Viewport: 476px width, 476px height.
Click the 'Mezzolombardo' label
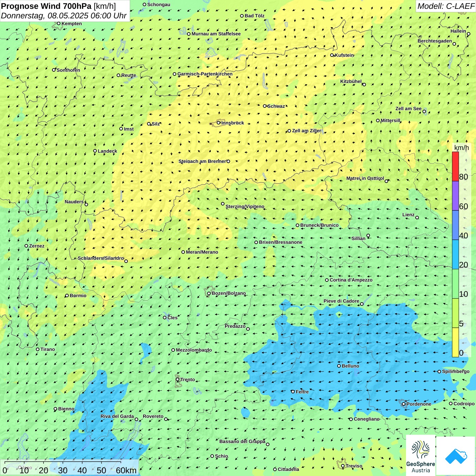tap(194, 350)
